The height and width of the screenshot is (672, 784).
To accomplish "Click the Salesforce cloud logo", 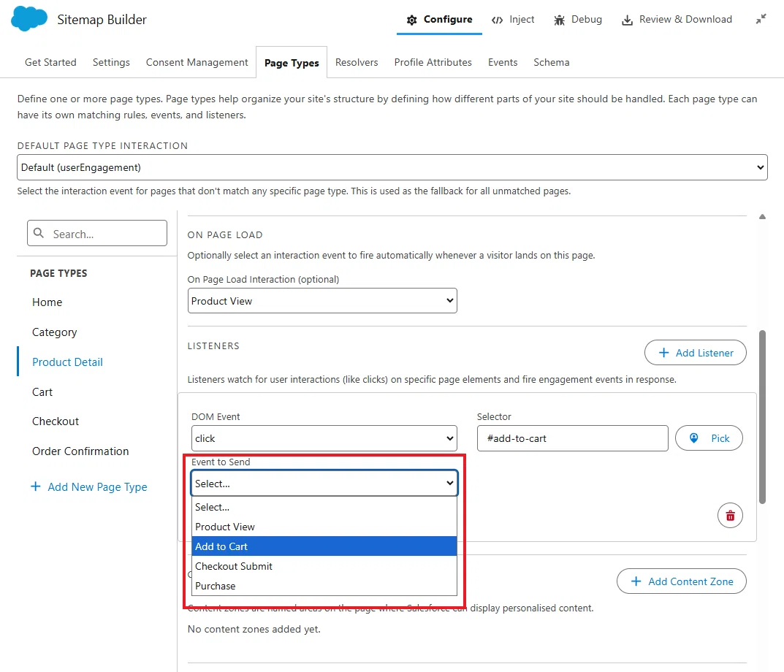I will (x=29, y=19).
